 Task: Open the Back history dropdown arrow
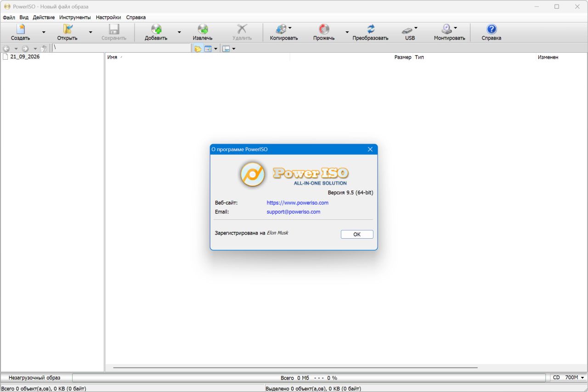coord(16,49)
